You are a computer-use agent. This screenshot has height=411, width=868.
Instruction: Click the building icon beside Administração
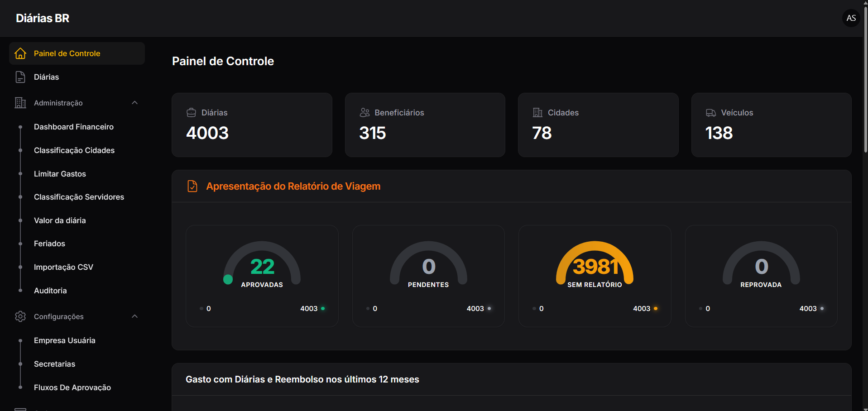pyautogui.click(x=20, y=103)
